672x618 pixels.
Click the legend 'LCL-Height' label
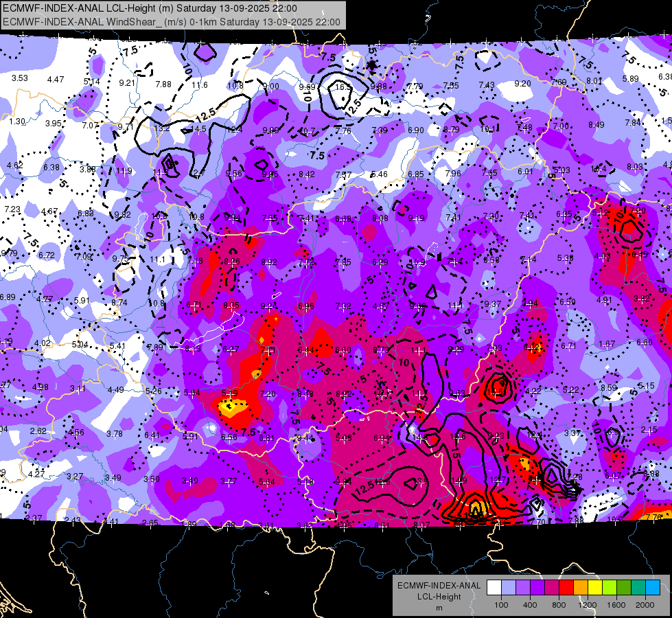tap(439, 597)
